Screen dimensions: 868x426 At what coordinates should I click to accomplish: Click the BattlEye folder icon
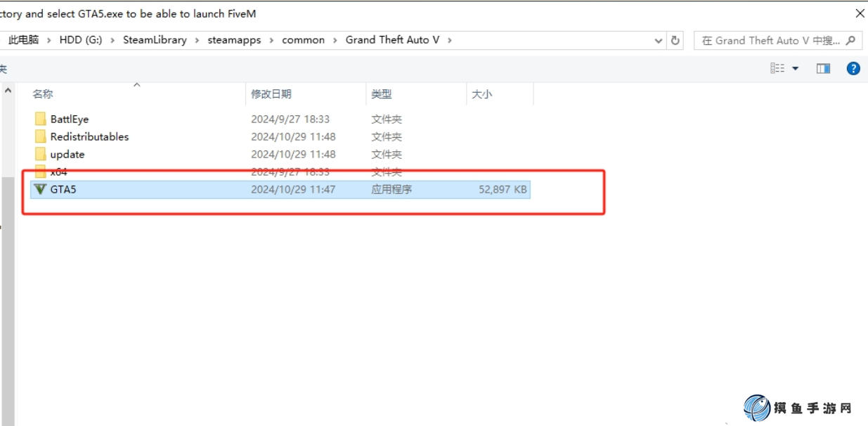[40, 120]
